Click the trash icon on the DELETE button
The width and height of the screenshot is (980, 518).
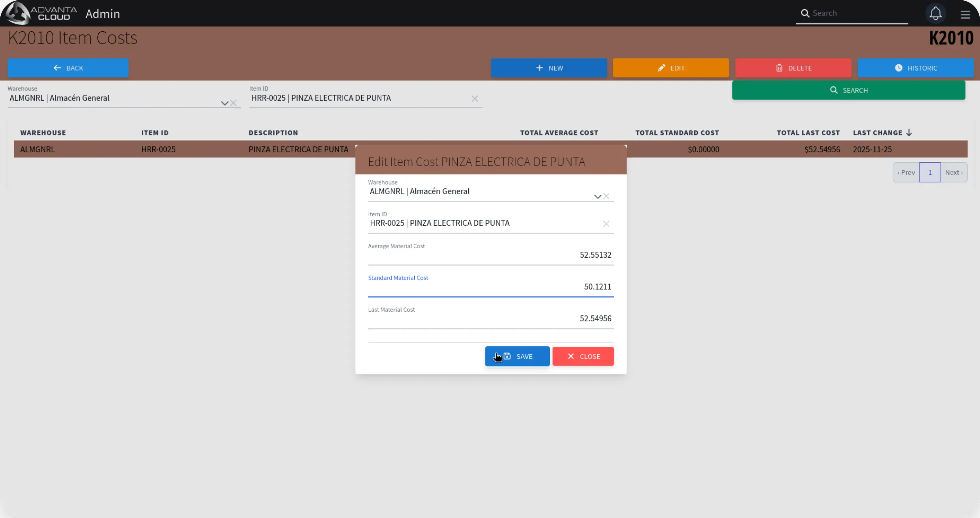779,68
